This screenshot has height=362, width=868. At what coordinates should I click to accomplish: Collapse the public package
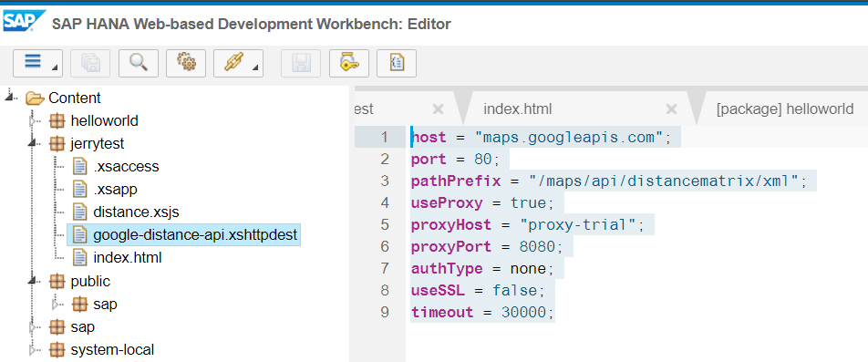pyautogui.click(x=33, y=281)
